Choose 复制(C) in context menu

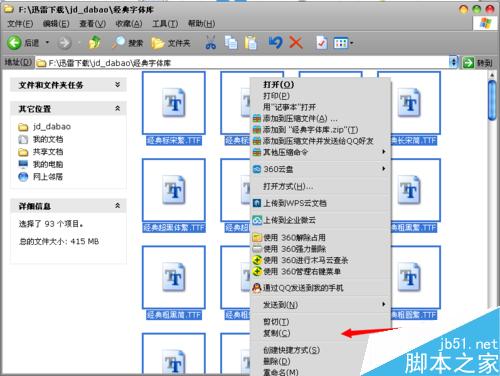click(320, 333)
